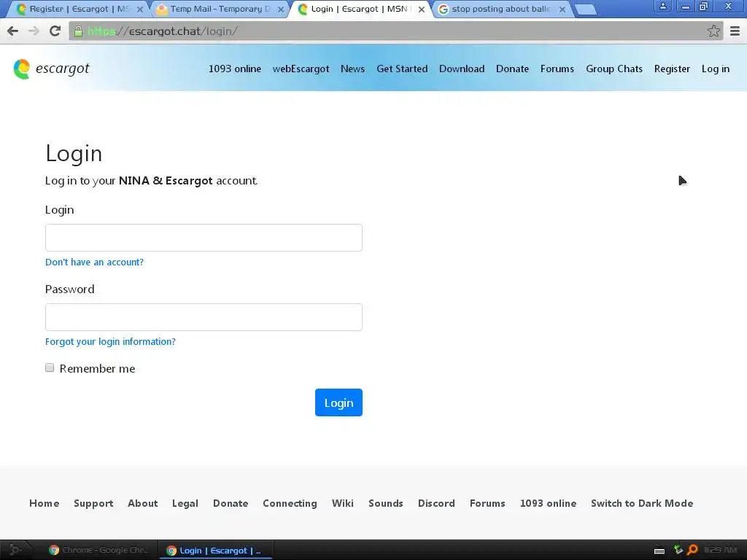Open About in the footer
This screenshot has height=560, width=747.
[x=142, y=503]
